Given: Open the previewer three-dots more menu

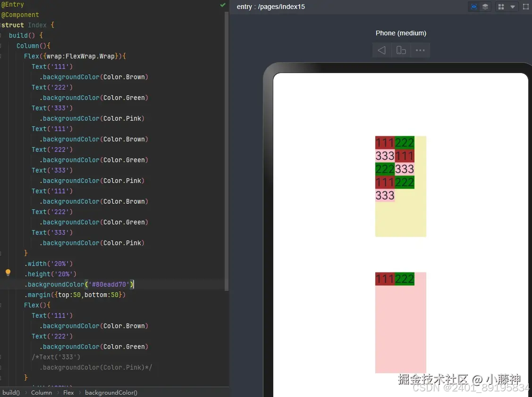Looking at the screenshot, I should point(421,50).
